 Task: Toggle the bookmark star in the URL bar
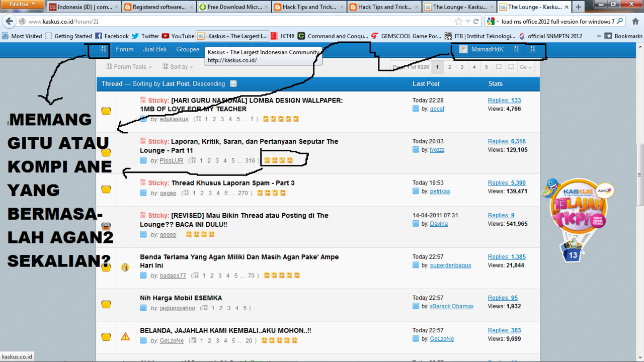458,22
